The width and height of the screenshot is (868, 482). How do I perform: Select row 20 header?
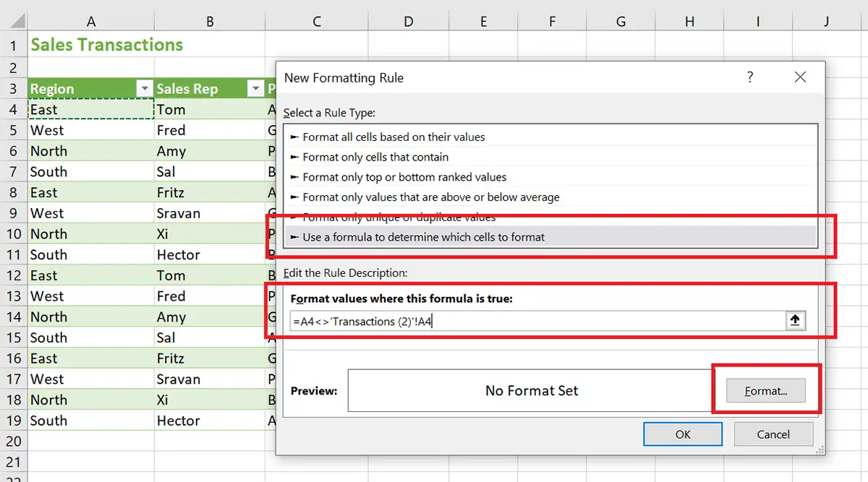coord(14,442)
